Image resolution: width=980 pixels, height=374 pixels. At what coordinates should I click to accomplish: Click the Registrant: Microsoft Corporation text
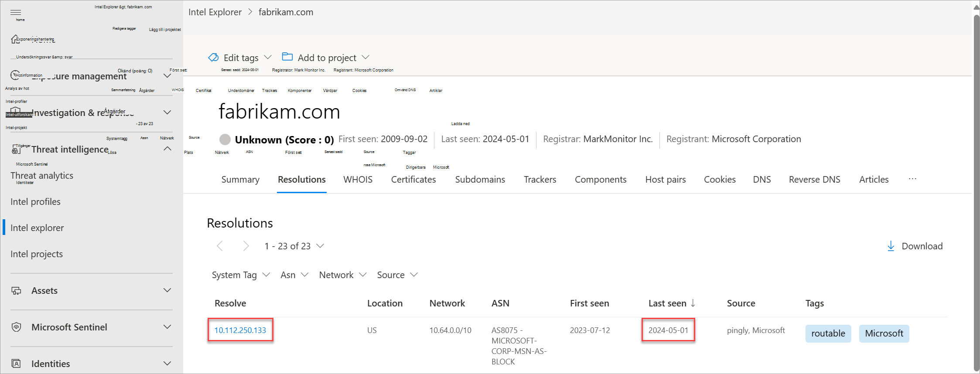734,139
